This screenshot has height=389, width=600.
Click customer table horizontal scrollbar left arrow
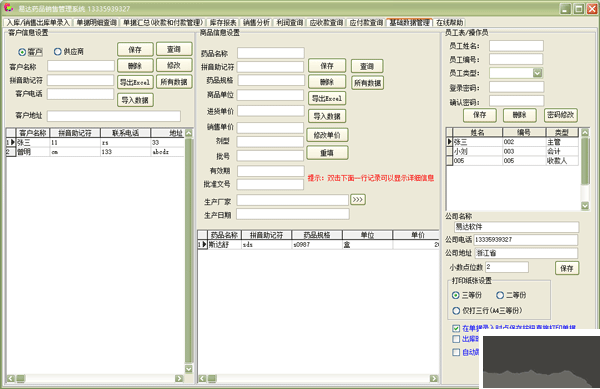[x=10, y=378]
